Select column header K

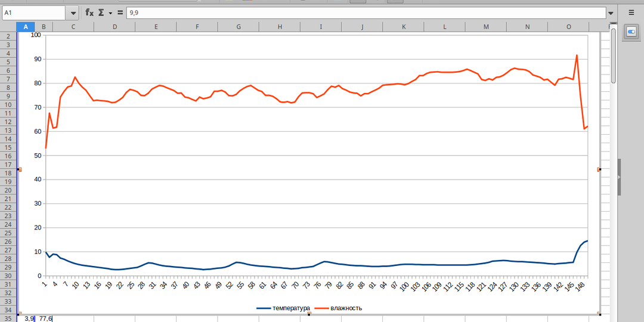pos(404,27)
